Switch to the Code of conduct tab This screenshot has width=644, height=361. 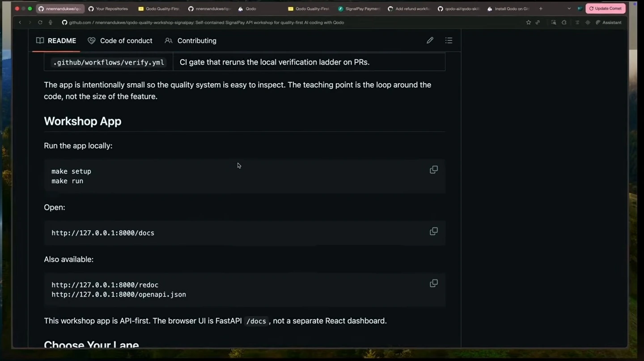120,41
